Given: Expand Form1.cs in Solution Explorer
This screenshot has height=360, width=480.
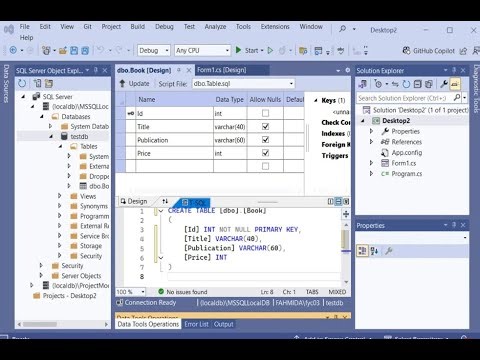Looking at the screenshot, I should [371, 163].
